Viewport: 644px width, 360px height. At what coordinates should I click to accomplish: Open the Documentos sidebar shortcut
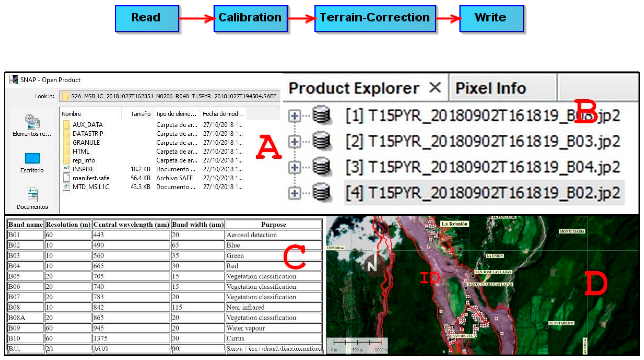point(32,199)
